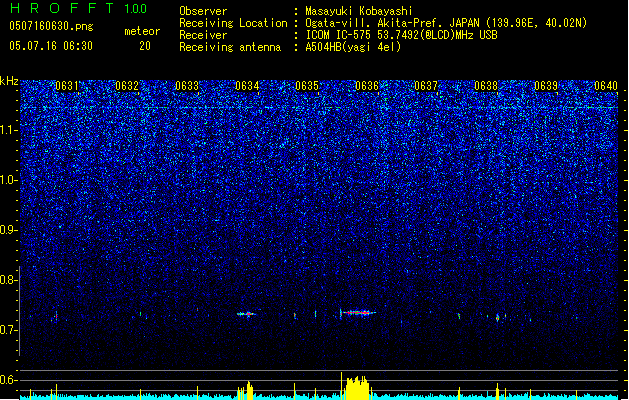This screenshot has width=629, height=400.
Task: Click the 'Receiving antenna' label
Action: 230,47
